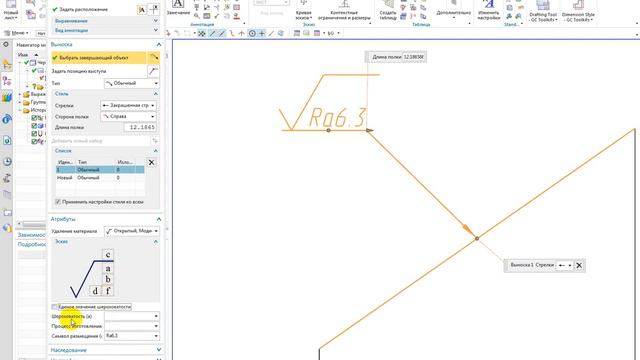
Task: Click the add new set icon
Action: 155,141
